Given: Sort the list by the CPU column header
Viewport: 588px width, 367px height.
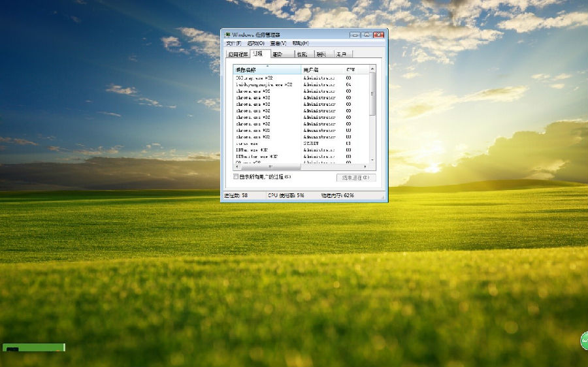Looking at the screenshot, I should [x=351, y=69].
